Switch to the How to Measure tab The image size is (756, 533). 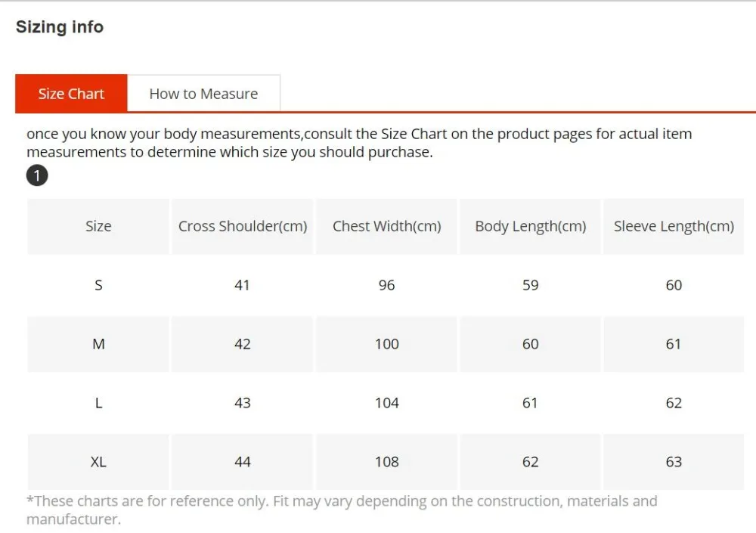coord(203,94)
